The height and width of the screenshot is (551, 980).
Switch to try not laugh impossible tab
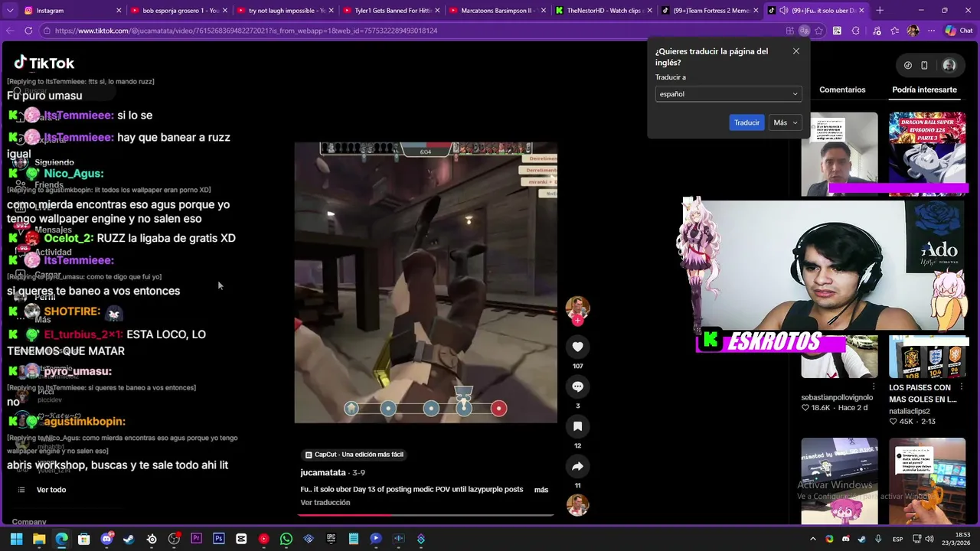click(x=284, y=11)
